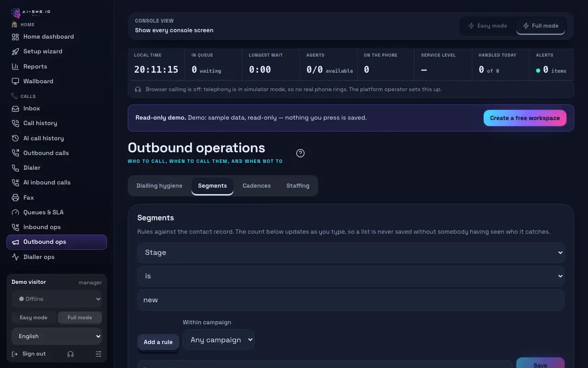Open Inbound ops phone icon
The image size is (588, 368).
[15, 227]
